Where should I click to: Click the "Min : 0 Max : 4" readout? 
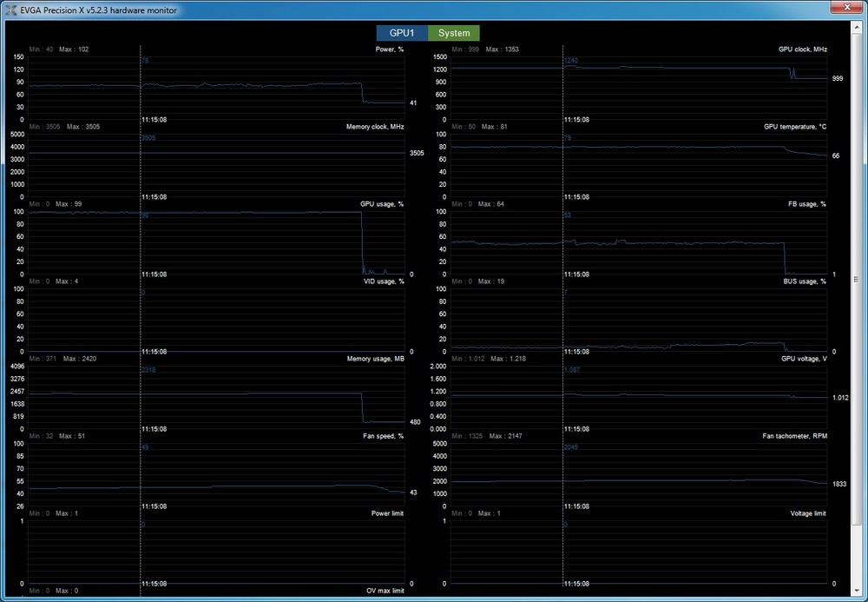click(x=53, y=281)
